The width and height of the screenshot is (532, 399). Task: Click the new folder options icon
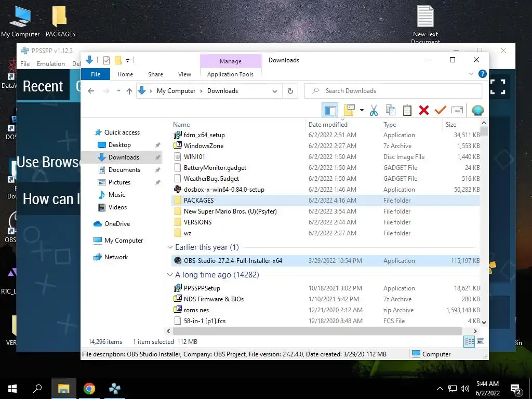point(350,110)
